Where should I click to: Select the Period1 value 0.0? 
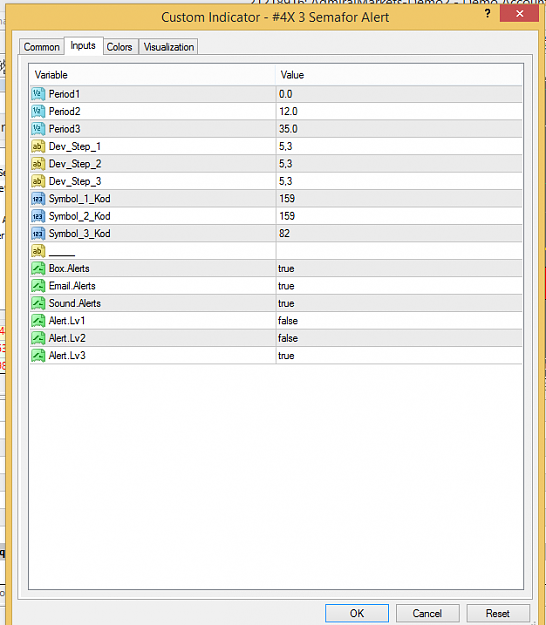285,94
